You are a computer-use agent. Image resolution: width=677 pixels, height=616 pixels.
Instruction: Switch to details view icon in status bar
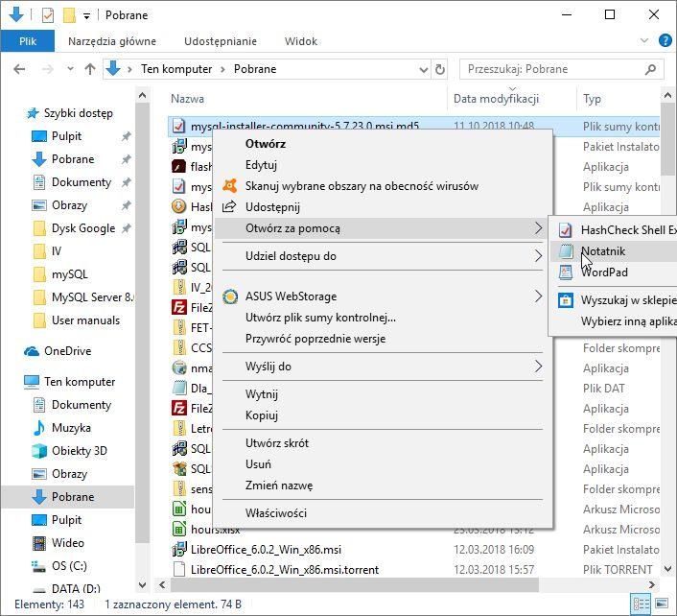click(x=642, y=604)
